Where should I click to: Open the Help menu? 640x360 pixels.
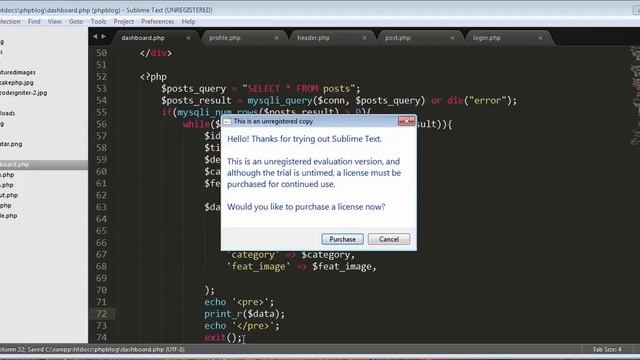[x=188, y=22]
